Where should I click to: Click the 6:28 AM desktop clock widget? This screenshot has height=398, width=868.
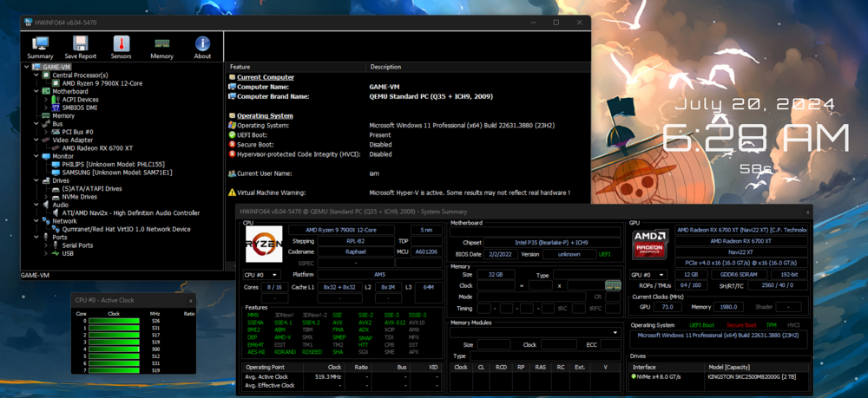click(756, 138)
